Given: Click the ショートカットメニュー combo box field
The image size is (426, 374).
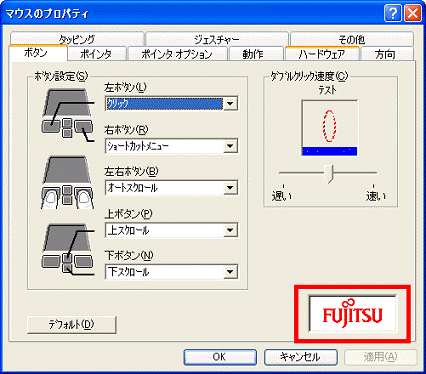Looking at the screenshot, I should pyautogui.click(x=171, y=146).
